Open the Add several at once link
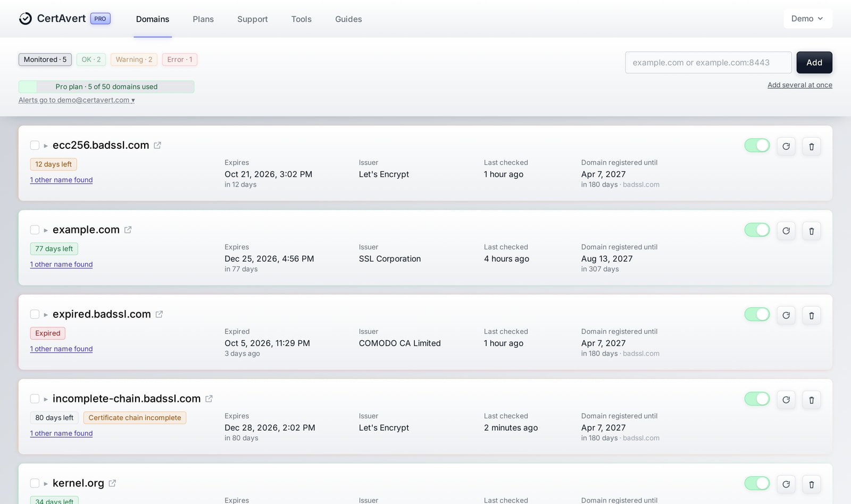This screenshot has height=504, width=851. (x=800, y=85)
